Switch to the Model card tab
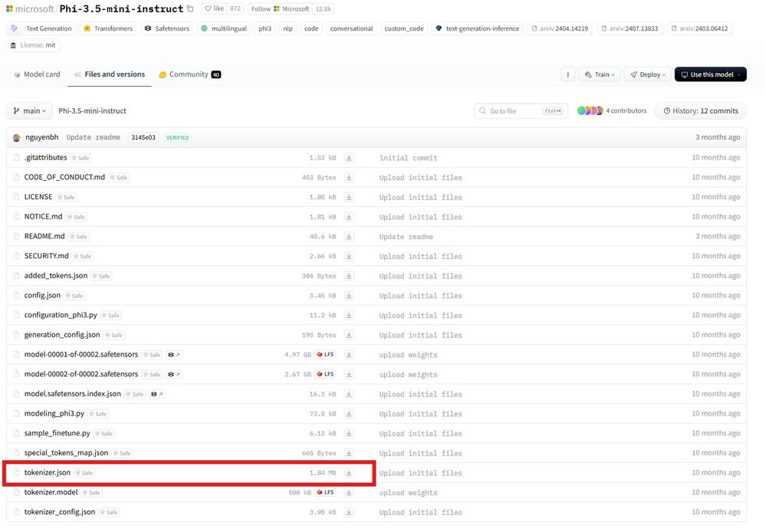Screen dimensions: 766x532 pyautogui.click(x=37, y=74)
